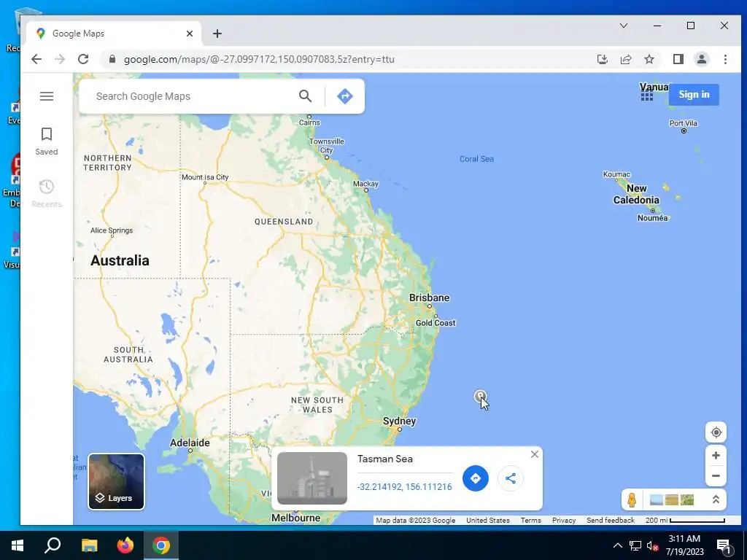Click the Sydney city label
Viewport: 747px width, 560px height.
(x=399, y=421)
